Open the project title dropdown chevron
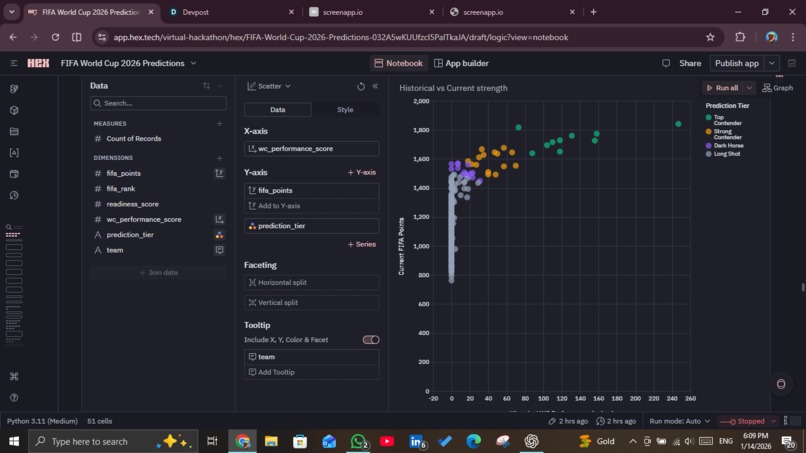 point(193,63)
